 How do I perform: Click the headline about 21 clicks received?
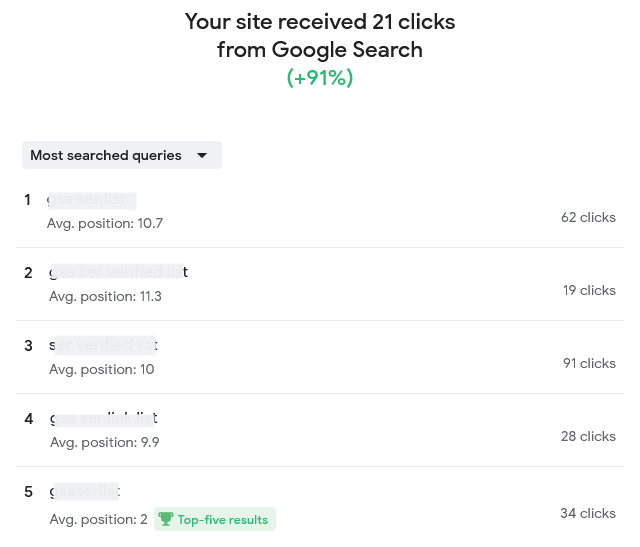click(x=320, y=35)
